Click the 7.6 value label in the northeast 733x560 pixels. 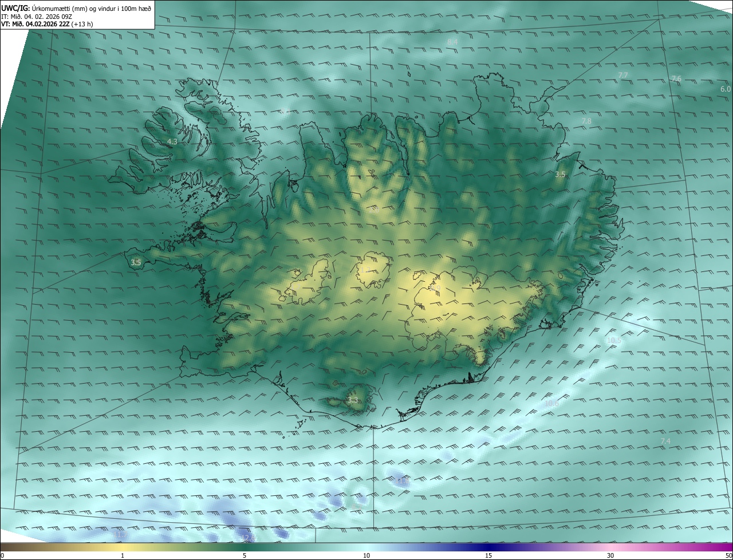pos(676,78)
